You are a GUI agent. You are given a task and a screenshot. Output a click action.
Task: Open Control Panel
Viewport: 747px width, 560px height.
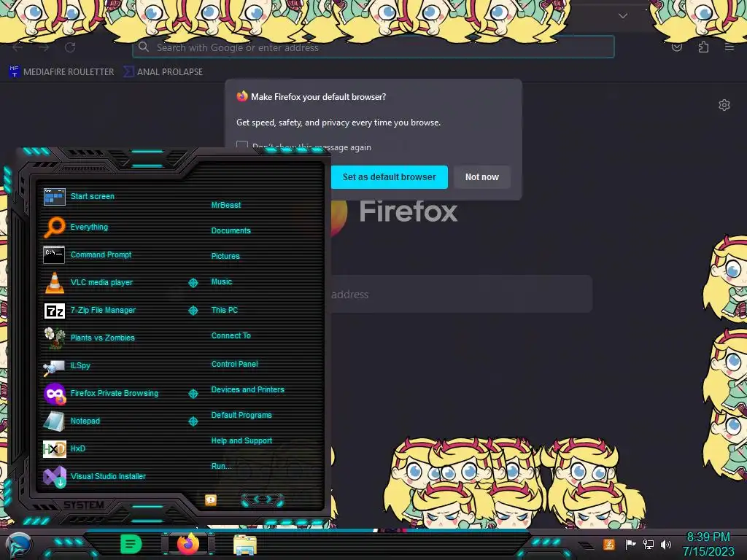pyautogui.click(x=234, y=365)
